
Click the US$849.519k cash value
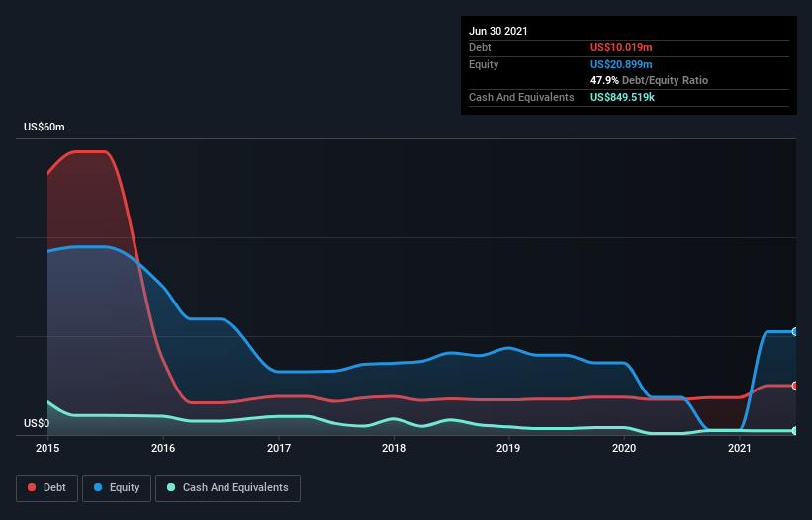tap(622, 97)
